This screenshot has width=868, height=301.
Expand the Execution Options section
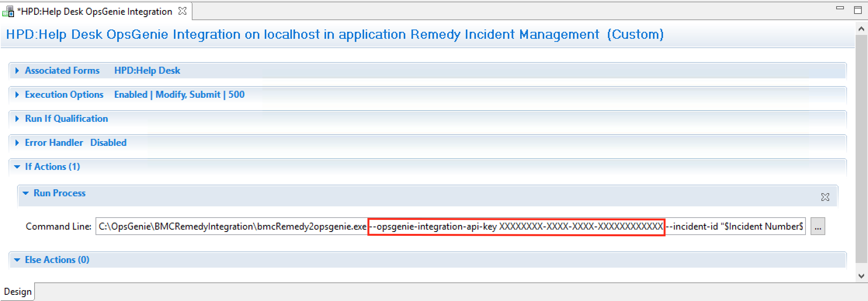point(17,95)
